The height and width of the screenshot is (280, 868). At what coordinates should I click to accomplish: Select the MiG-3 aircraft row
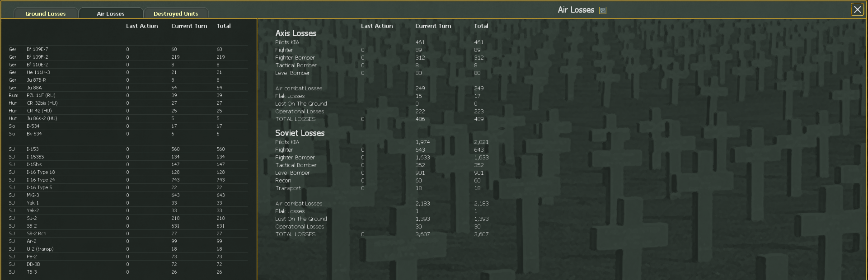[128, 195]
